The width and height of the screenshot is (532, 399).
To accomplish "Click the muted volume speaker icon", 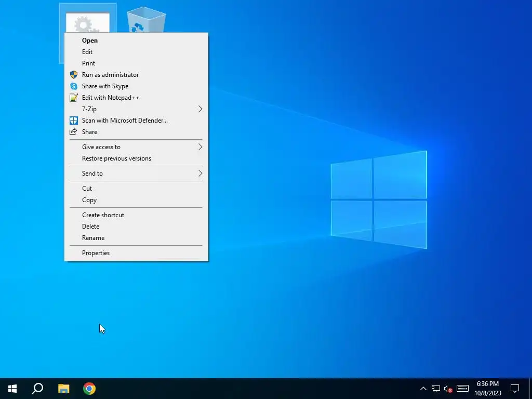I will point(448,389).
